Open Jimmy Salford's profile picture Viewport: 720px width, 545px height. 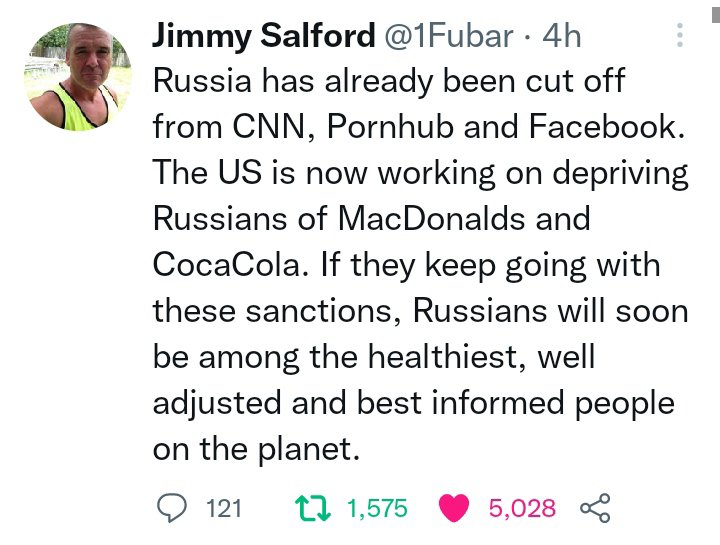coord(78,79)
